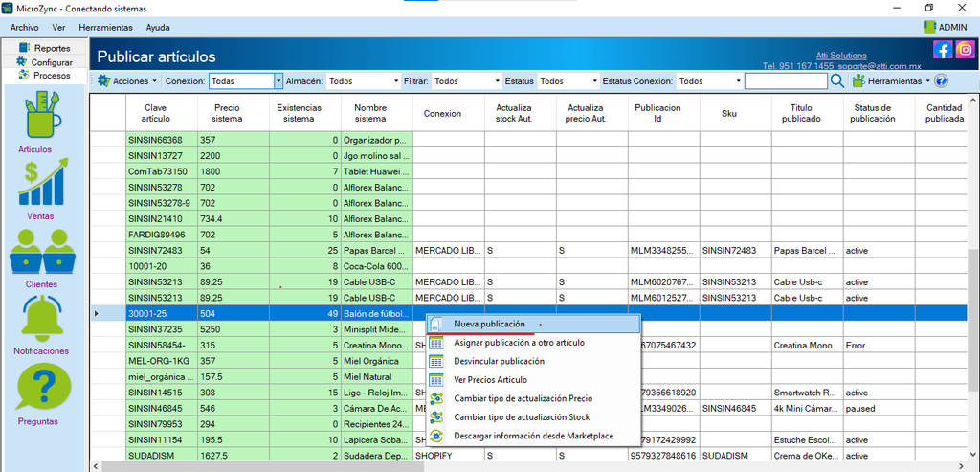Click the Descargar información desde Marketplace icon
This screenshot has height=472, width=980.
point(436,436)
